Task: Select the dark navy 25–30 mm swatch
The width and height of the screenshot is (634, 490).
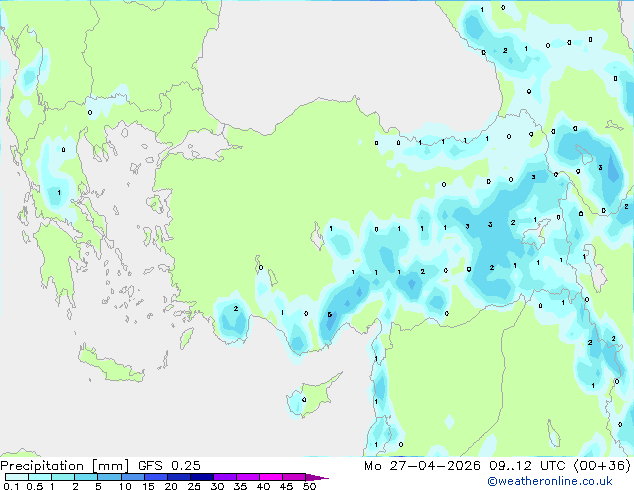Action: tap(201, 477)
